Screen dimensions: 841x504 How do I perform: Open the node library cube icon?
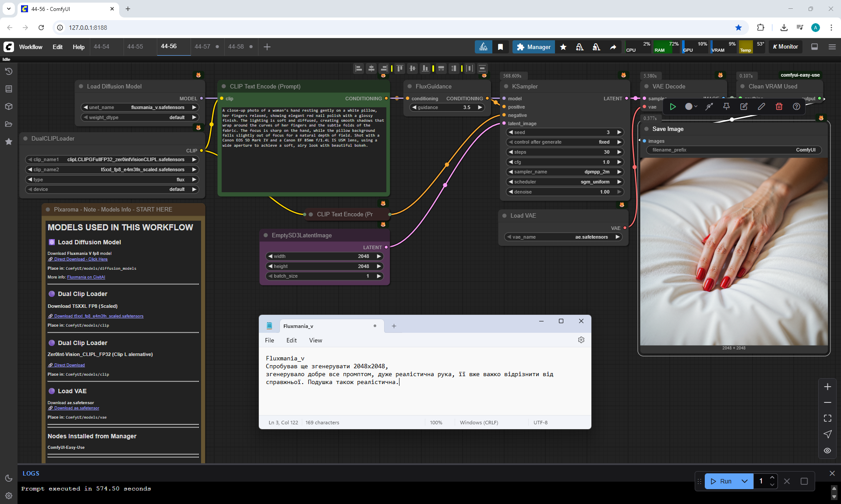pyautogui.click(x=8, y=106)
